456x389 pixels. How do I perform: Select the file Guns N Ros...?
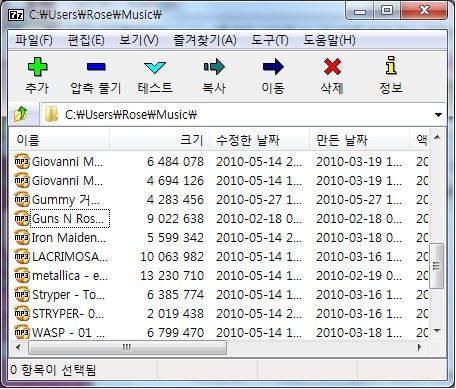(68, 219)
